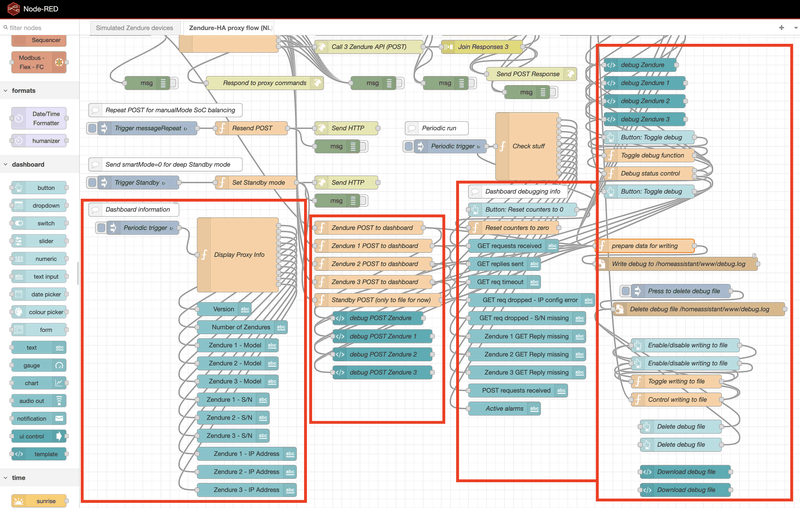Select the ui control palette node
Image resolution: width=800 pixels, height=508 pixels.
click(x=39, y=437)
